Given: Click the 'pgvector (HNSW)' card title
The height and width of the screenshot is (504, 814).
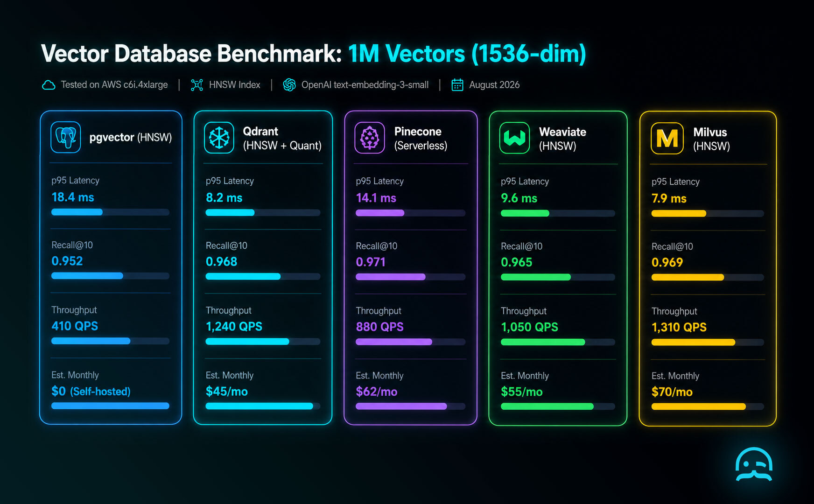Looking at the screenshot, I should 131,138.
